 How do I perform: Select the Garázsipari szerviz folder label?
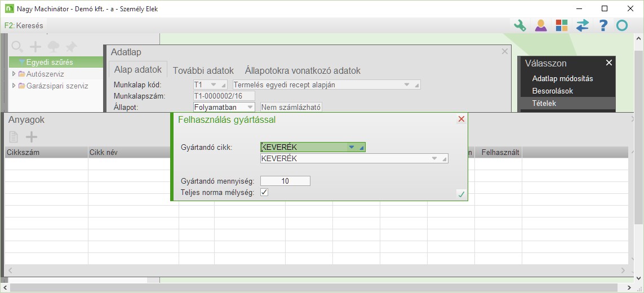point(57,86)
